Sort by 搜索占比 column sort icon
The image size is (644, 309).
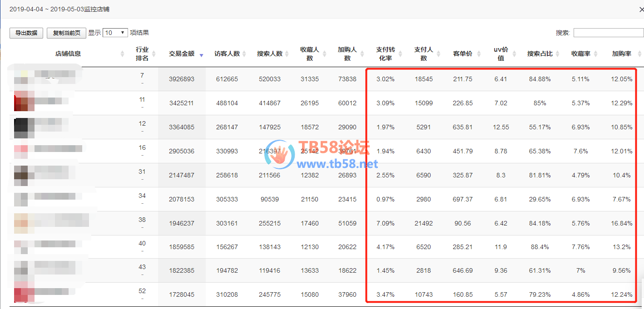point(557,54)
